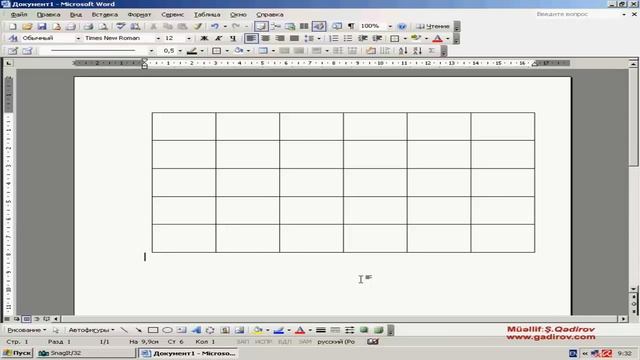Screen dimensions: 640x360
Task: Decrease indent of the paragraph
Action: point(362,38)
